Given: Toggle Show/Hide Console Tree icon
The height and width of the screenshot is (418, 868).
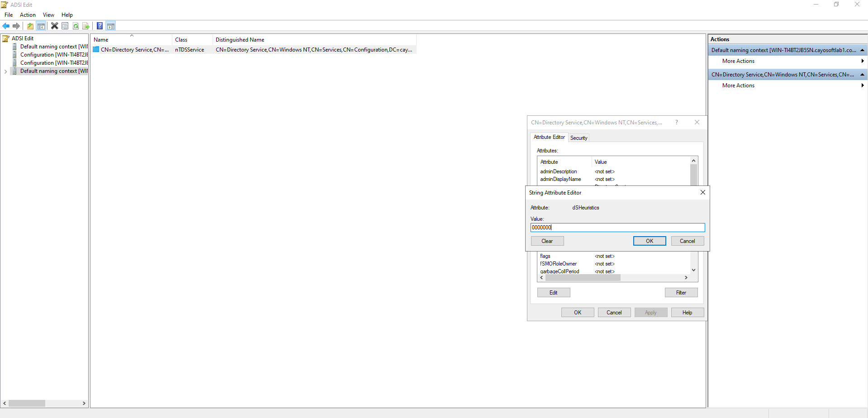Looking at the screenshot, I should 41,26.
